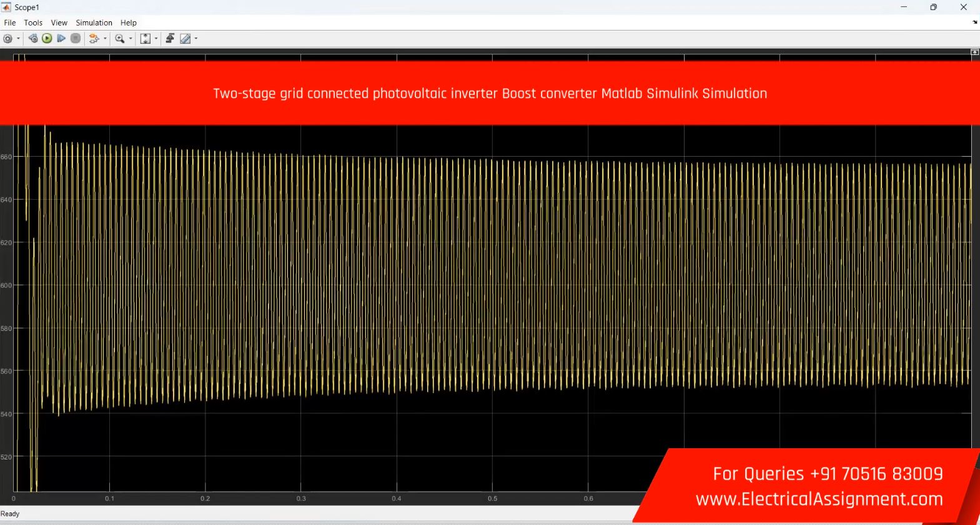
Task: Open scope configuration properties gear
Action: pyautogui.click(x=7, y=39)
